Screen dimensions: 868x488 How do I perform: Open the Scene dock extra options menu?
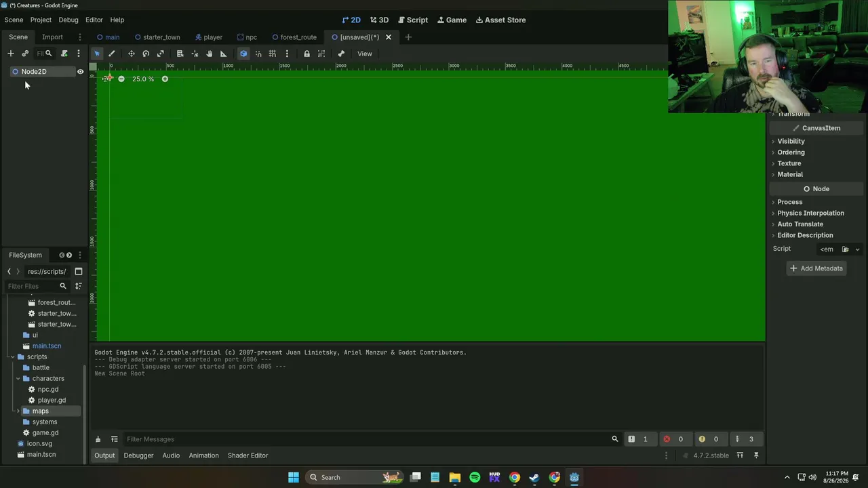(79, 54)
